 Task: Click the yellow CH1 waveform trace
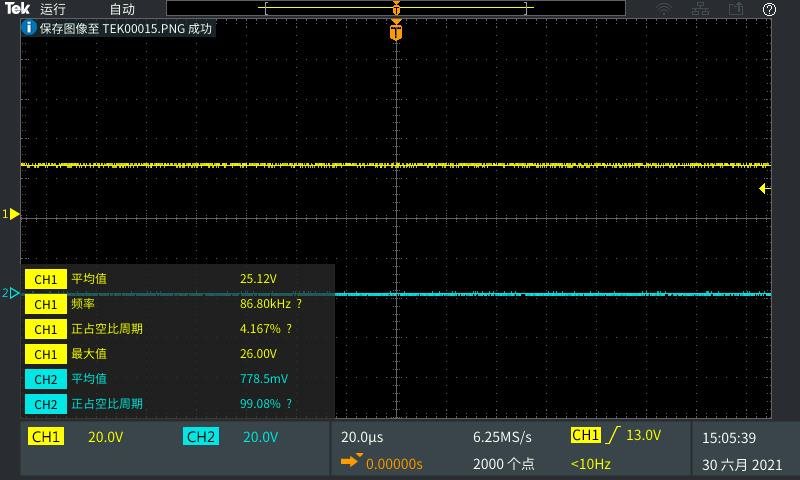click(396, 165)
